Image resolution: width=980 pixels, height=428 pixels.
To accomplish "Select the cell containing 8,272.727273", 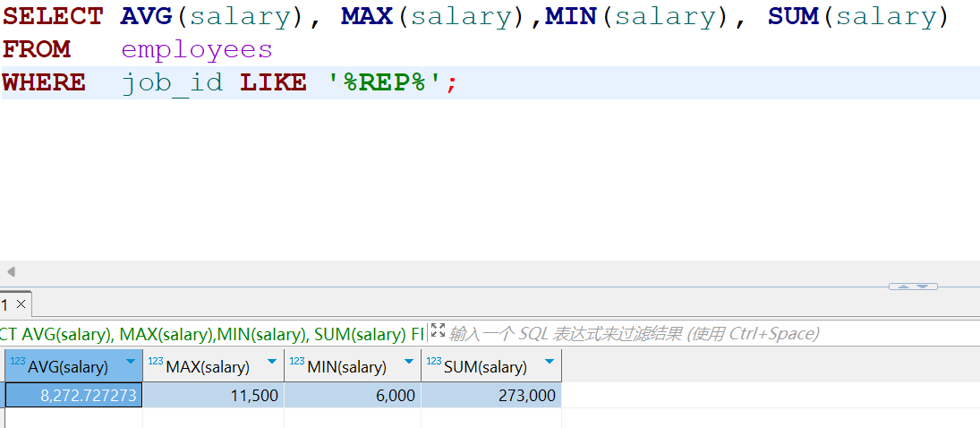I will pos(74,395).
